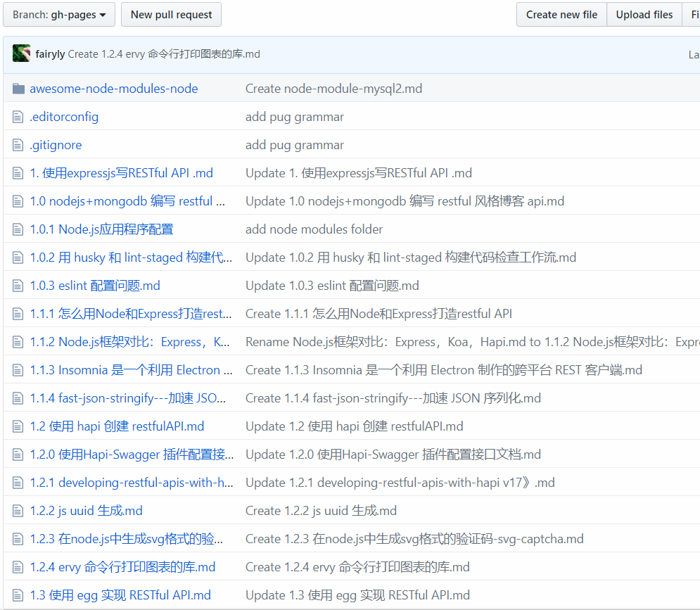Click the Create new file button
700x610 pixels.
(561, 14)
